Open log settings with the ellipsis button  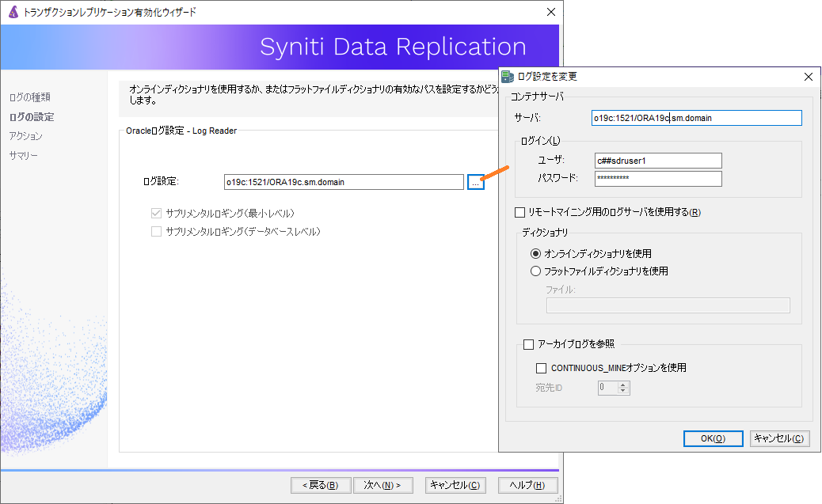tap(475, 182)
